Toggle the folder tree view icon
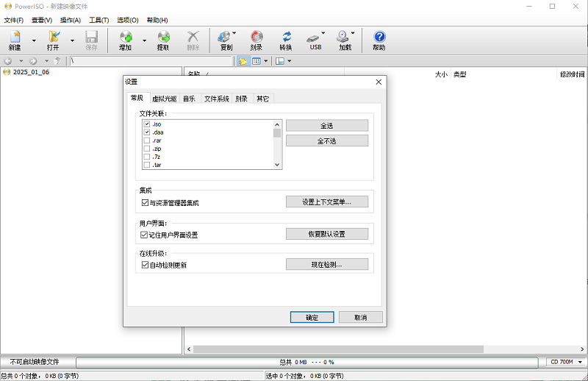This screenshot has height=381, width=588. [x=243, y=61]
